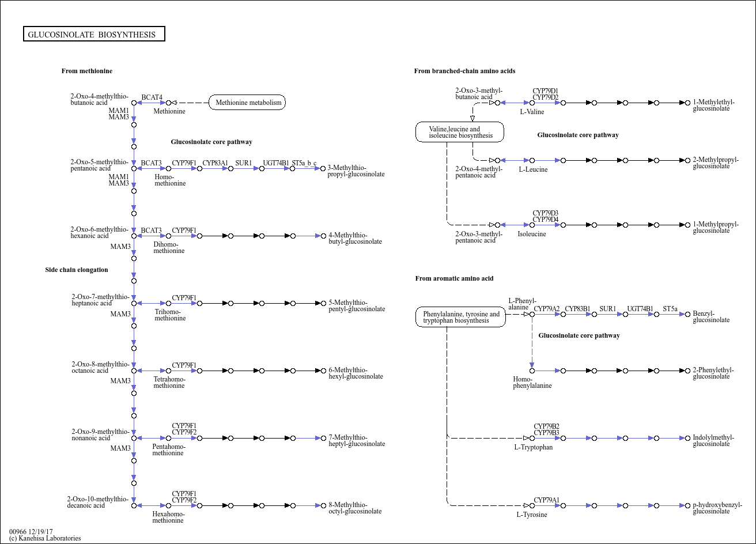756x544 pixels.
Task: Open Phenylalanine, tyrosine and tryptophan biosynthesis box
Action: click(460, 317)
